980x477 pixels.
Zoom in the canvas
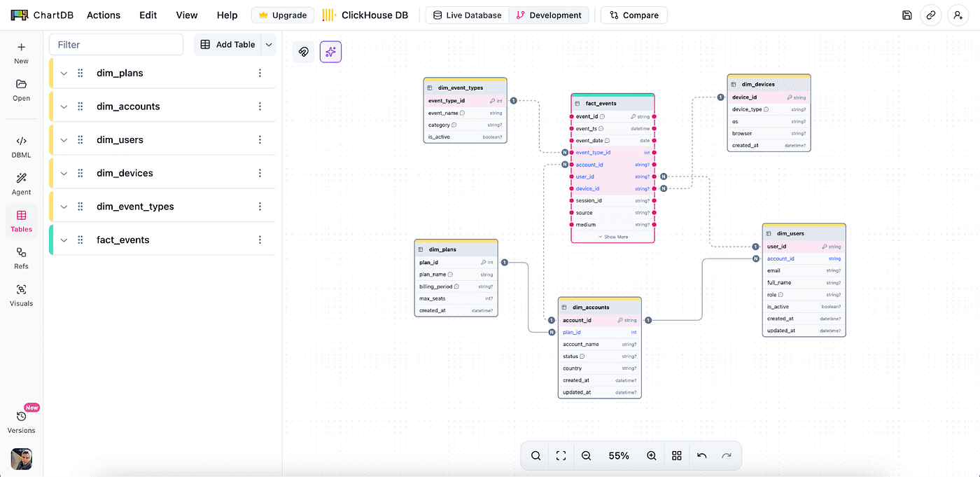point(652,456)
